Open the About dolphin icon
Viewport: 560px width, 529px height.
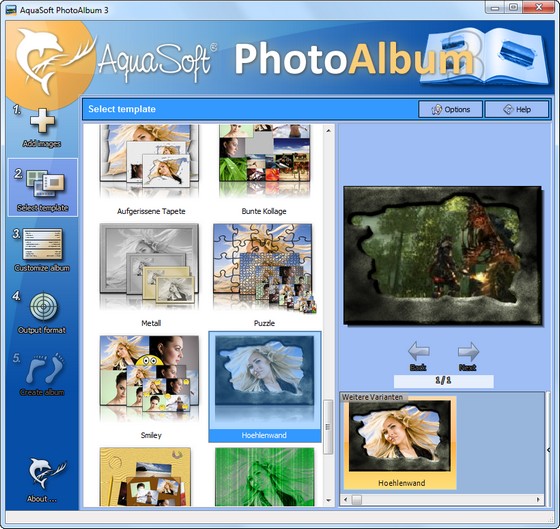point(46,473)
